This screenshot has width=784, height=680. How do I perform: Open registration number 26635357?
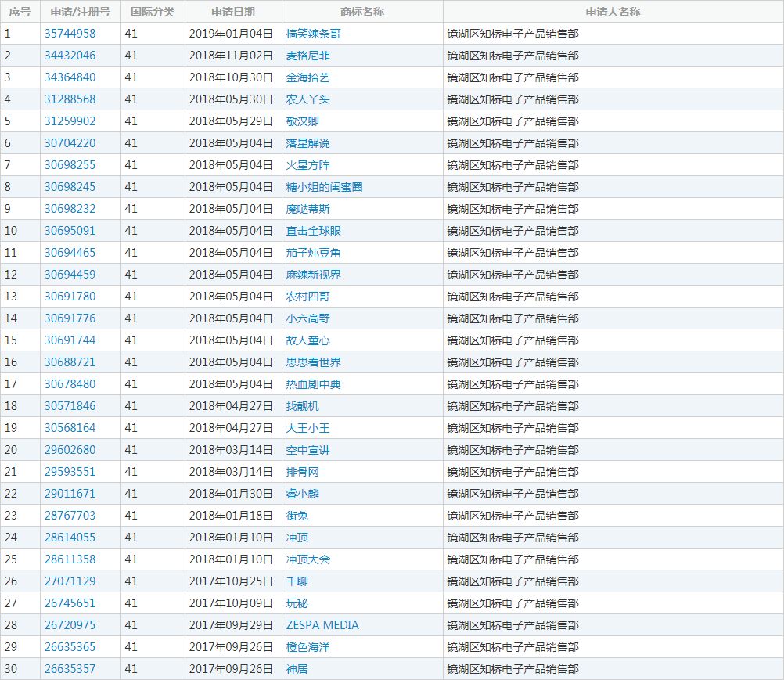coord(70,669)
